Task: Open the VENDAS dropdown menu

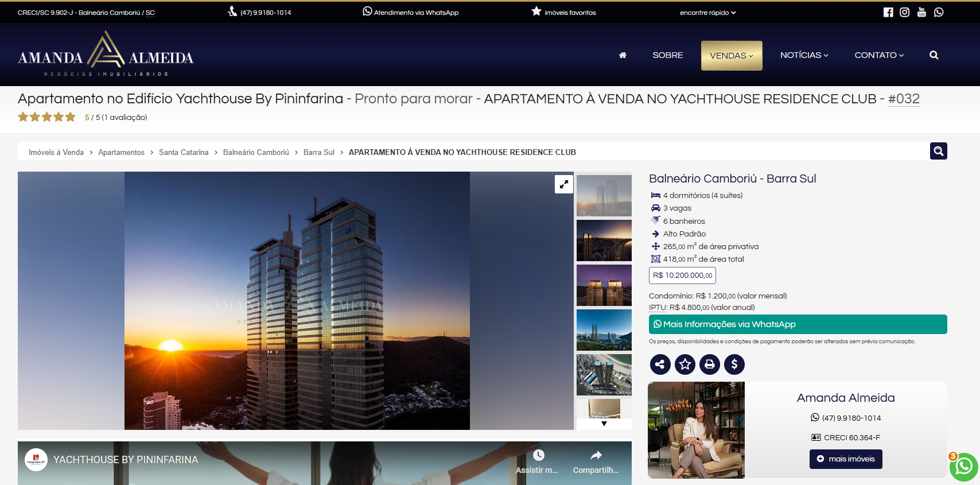Action: coord(732,56)
